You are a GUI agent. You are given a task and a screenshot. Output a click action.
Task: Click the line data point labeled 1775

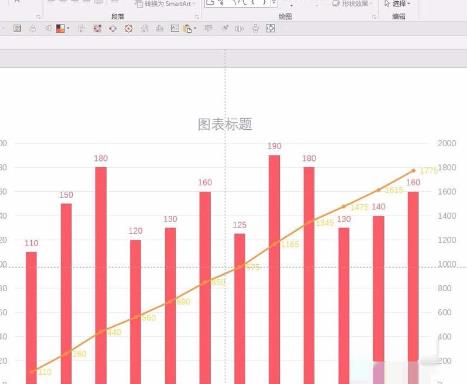pyautogui.click(x=414, y=170)
